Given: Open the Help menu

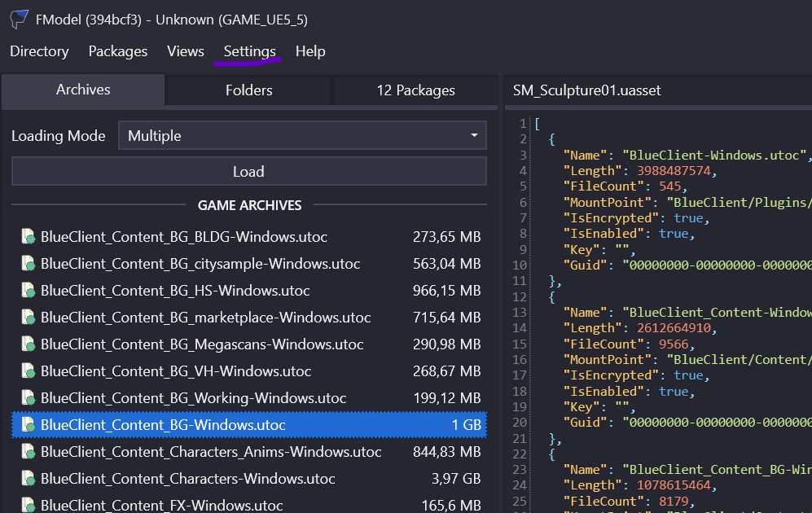Looking at the screenshot, I should (310, 51).
